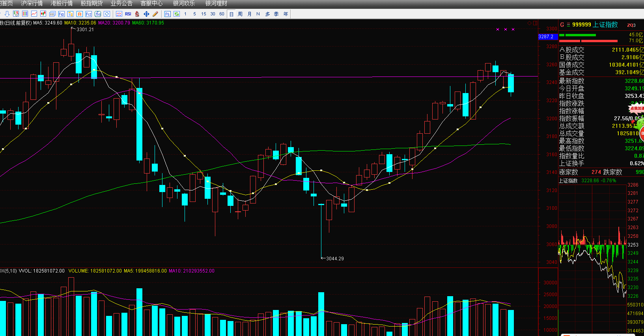Switch to 30-minute period
This screenshot has height=336, width=644.
pos(213,14)
